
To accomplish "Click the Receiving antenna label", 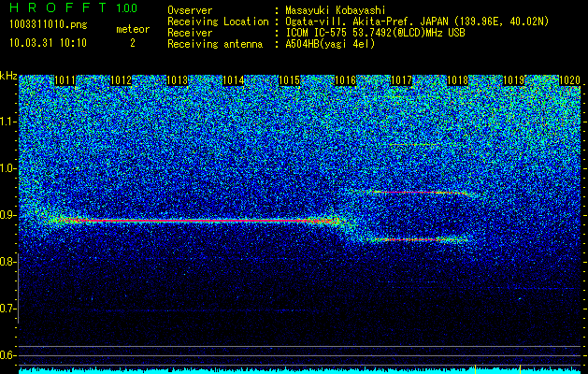I will [215, 44].
